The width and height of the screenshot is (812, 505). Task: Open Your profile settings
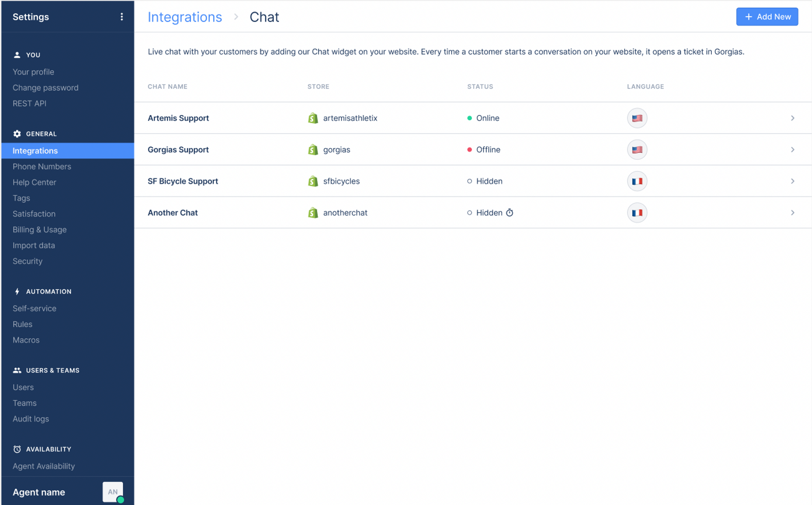[33, 72]
